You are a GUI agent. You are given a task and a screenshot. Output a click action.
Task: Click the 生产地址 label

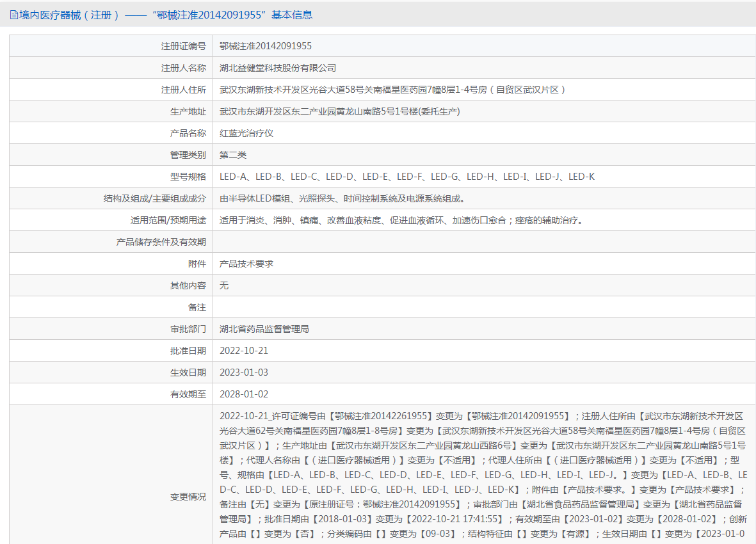point(188,111)
